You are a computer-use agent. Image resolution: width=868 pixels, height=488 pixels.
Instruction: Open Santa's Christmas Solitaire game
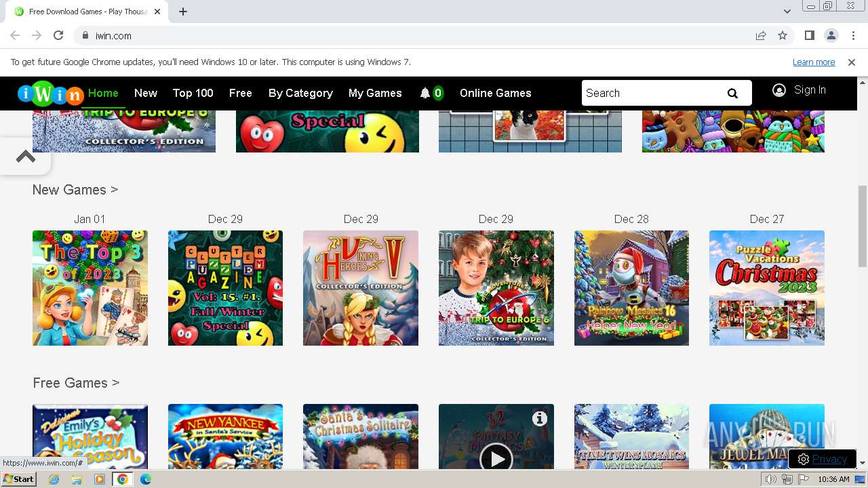click(x=361, y=436)
